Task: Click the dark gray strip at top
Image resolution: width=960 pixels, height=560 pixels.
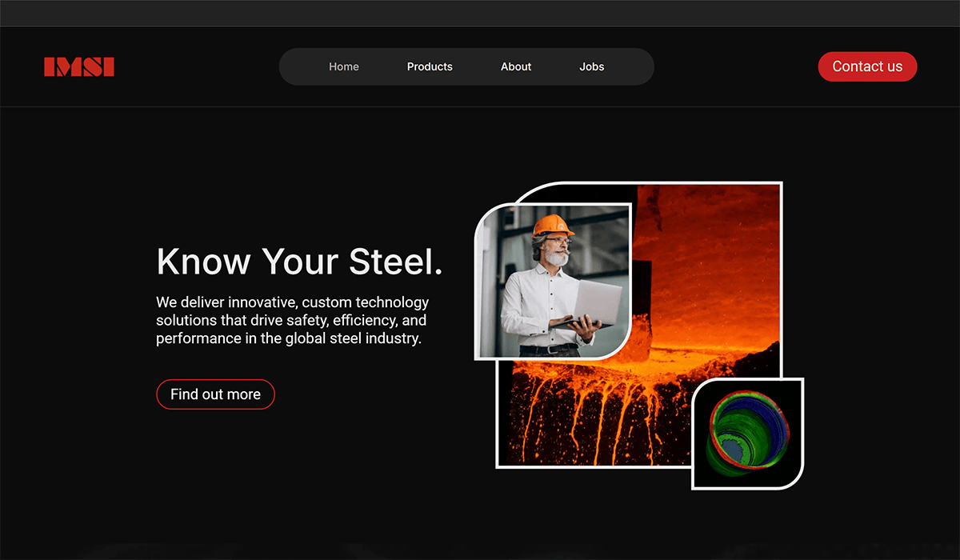Action: click(480, 13)
